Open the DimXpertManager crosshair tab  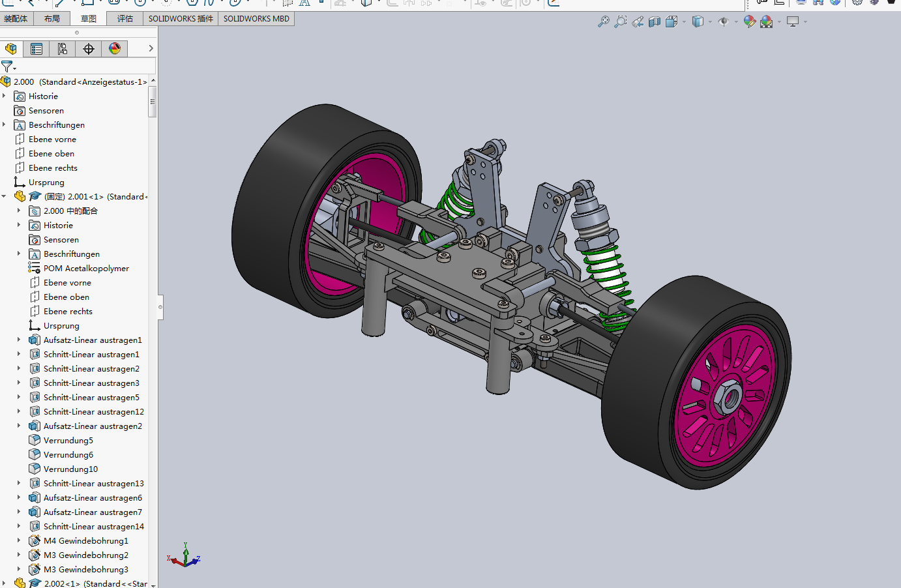(89, 49)
